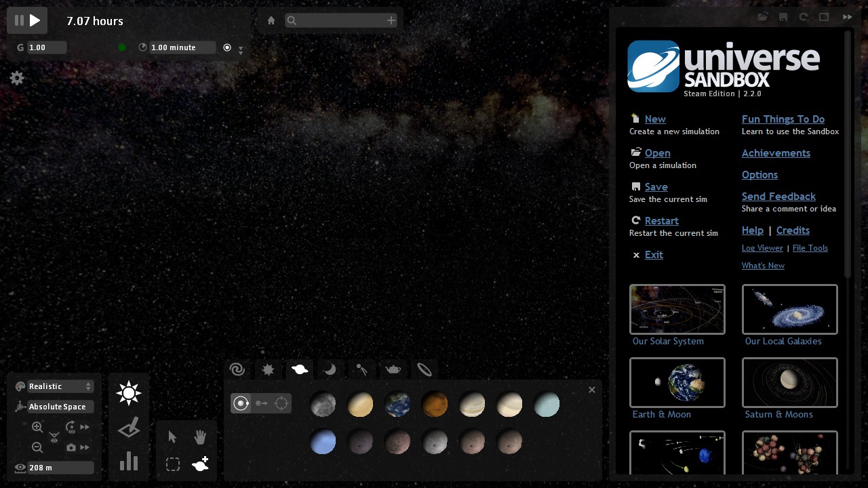Click the pointer arrow tool
868x488 pixels.
tap(172, 437)
